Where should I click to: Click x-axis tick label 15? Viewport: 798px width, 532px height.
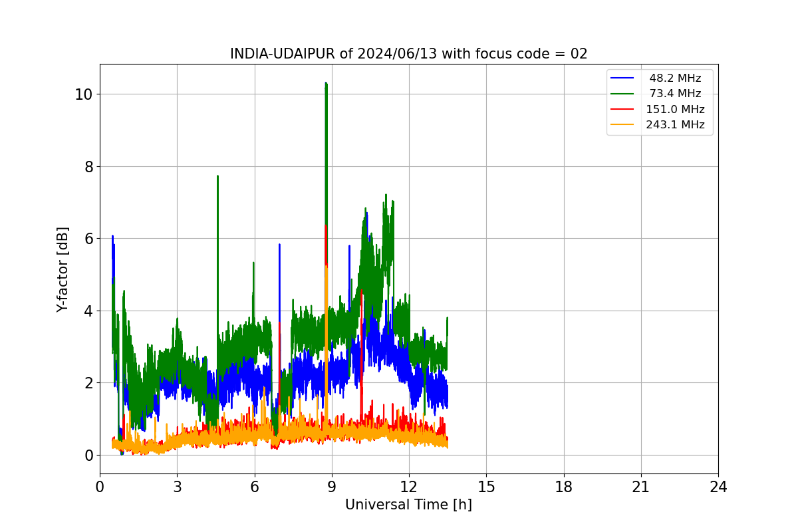(x=486, y=487)
